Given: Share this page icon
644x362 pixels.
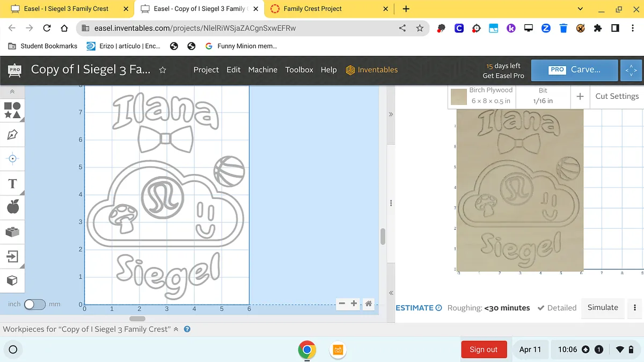Looking at the screenshot, I should [402, 28].
